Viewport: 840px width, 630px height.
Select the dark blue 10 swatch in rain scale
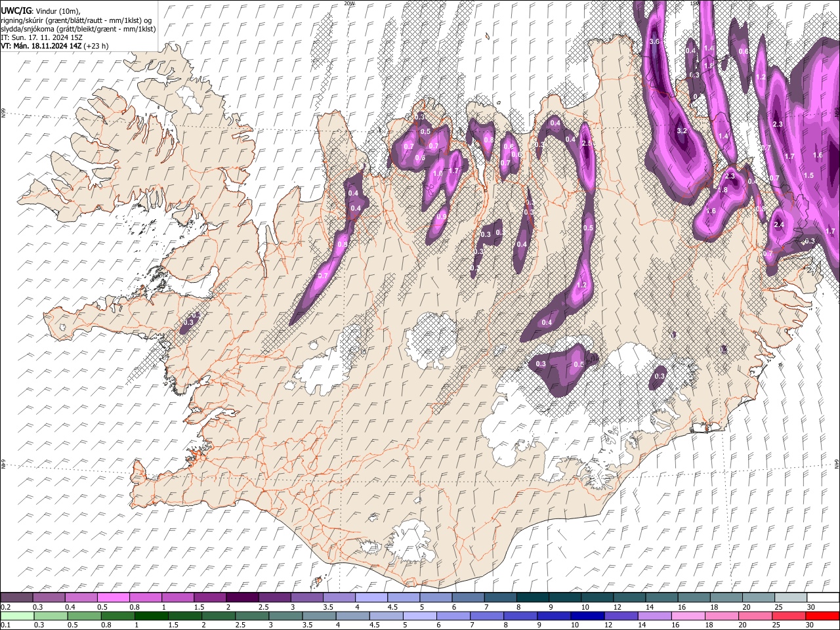coord(587,616)
